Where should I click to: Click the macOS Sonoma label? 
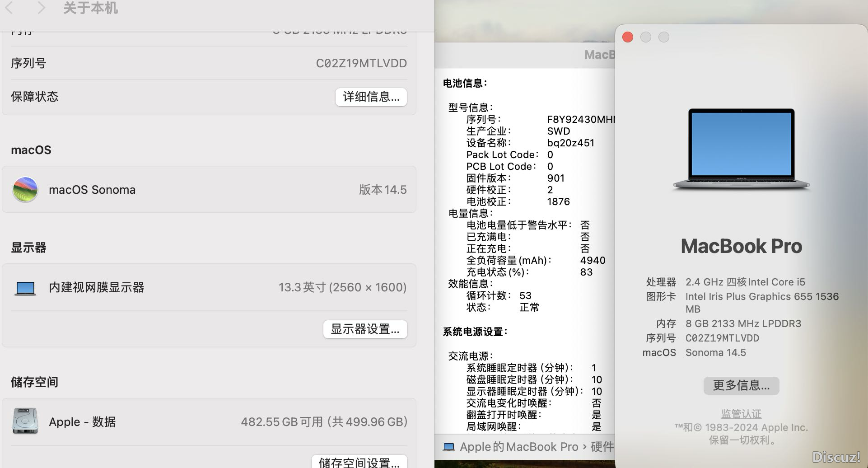(x=92, y=190)
